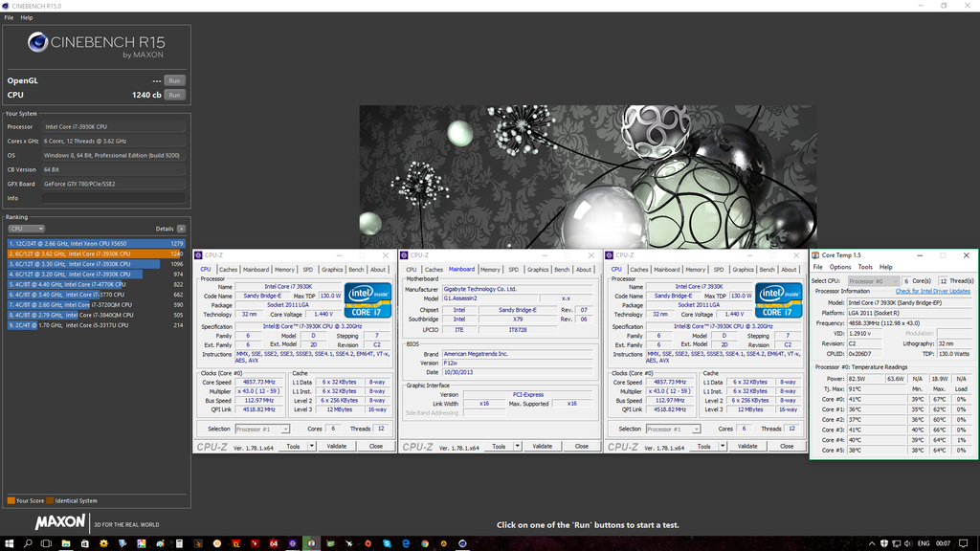
Task: Open the Processor #1 selection dropdown in leftmost CPU-Z
Action: (261, 429)
